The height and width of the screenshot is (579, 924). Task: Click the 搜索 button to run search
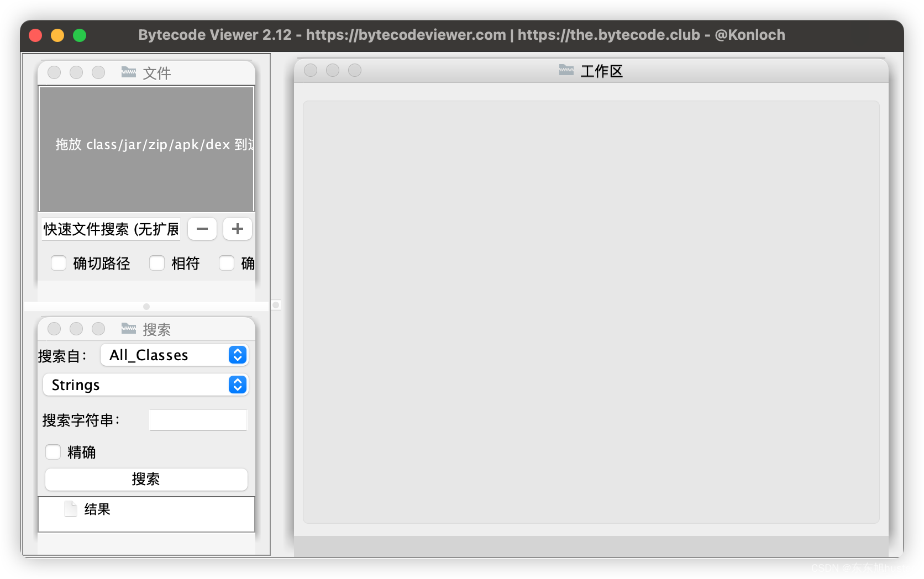[x=146, y=479]
